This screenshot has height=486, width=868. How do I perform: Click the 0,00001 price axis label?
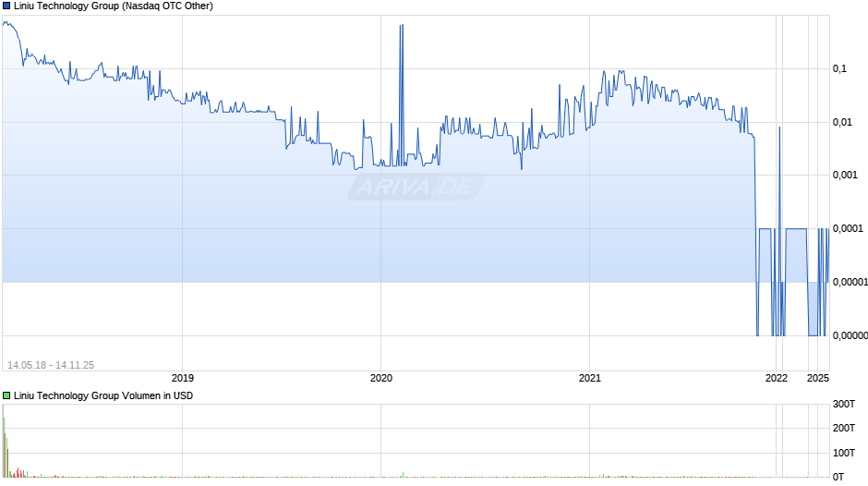pyautogui.click(x=850, y=282)
